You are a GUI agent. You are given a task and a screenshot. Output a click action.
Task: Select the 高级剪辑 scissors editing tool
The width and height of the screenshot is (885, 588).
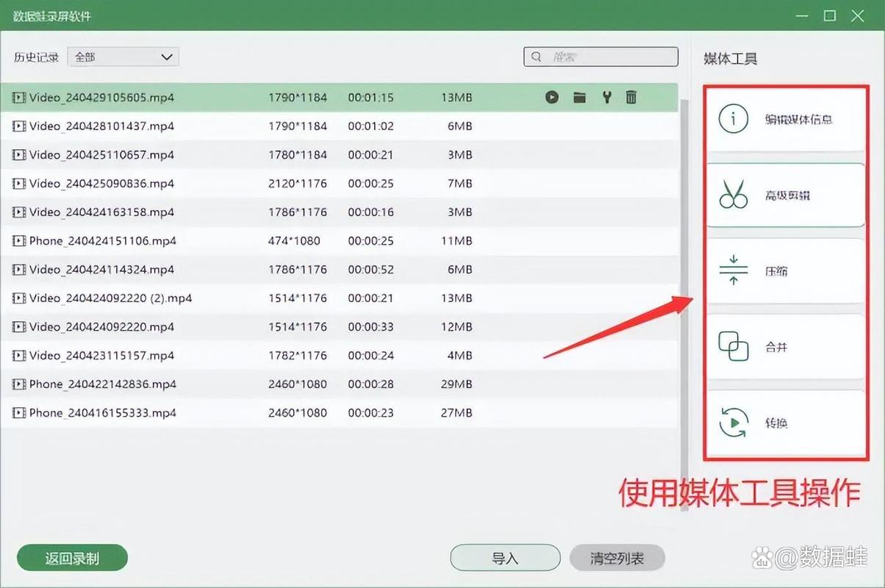[x=785, y=196]
